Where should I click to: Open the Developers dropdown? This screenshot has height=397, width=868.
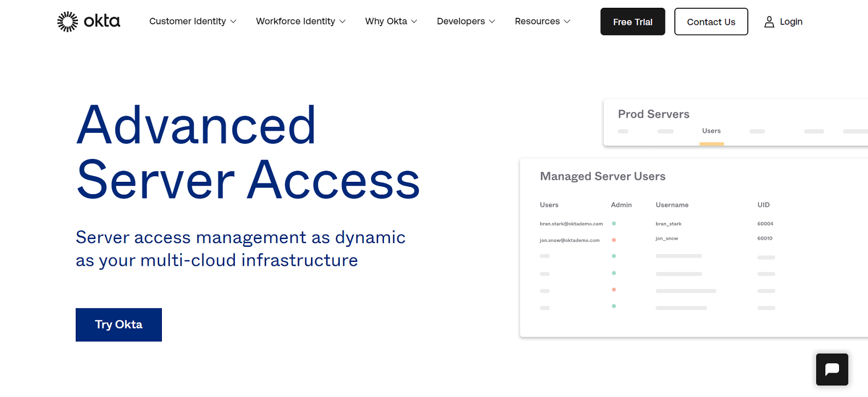pos(466,21)
